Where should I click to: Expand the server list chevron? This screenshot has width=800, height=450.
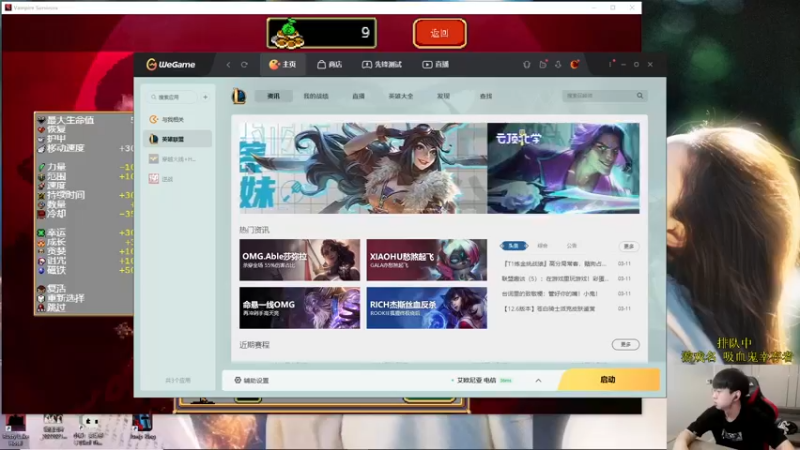tap(538, 381)
